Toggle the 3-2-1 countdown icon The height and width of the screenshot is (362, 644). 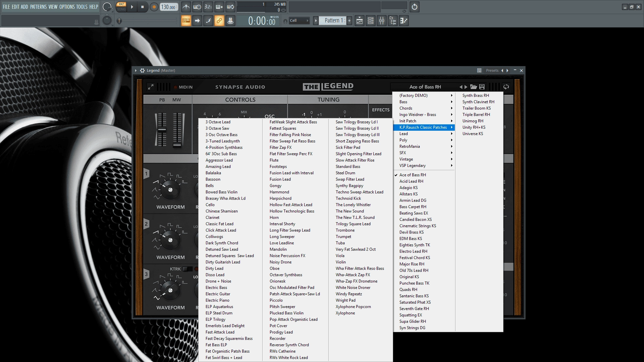[208, 7]
